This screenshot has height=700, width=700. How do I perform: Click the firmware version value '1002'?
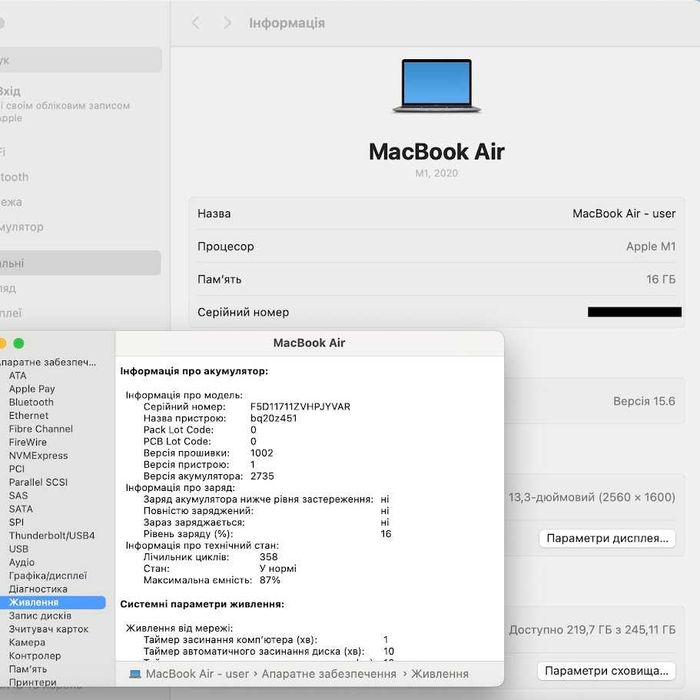[262, 453]
